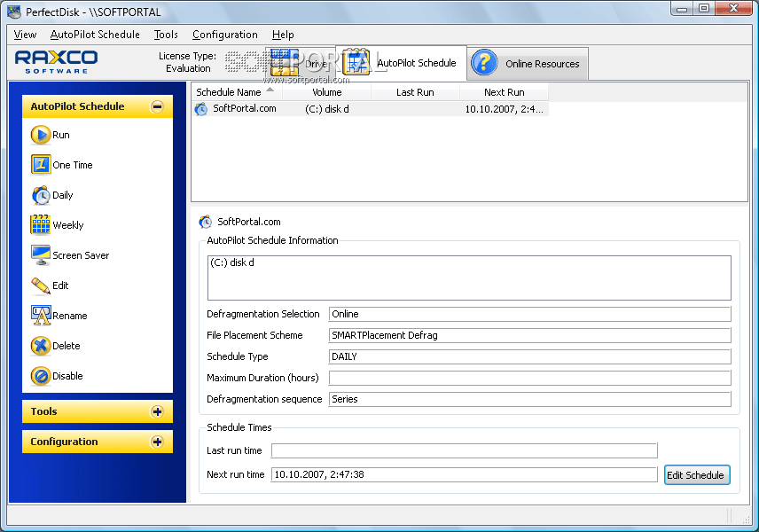Click the PerfectDisk title bar app icon

click(14, 12)
